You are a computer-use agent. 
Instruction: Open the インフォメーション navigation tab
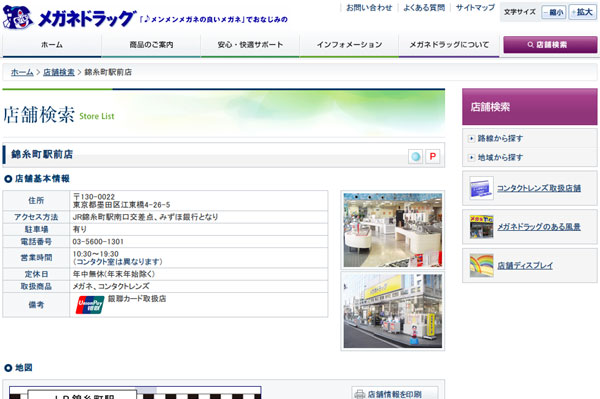click(x=349, y=45)
